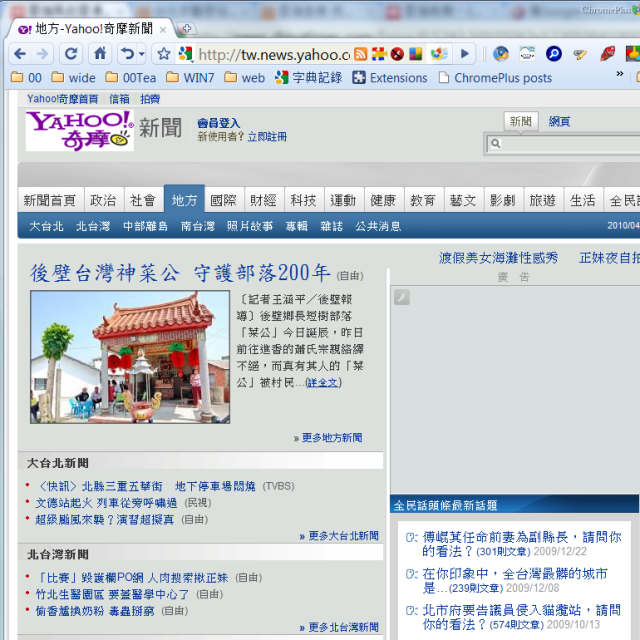
Task: Click the pencil-like extension icon
Action: click(x=580, y=54)
